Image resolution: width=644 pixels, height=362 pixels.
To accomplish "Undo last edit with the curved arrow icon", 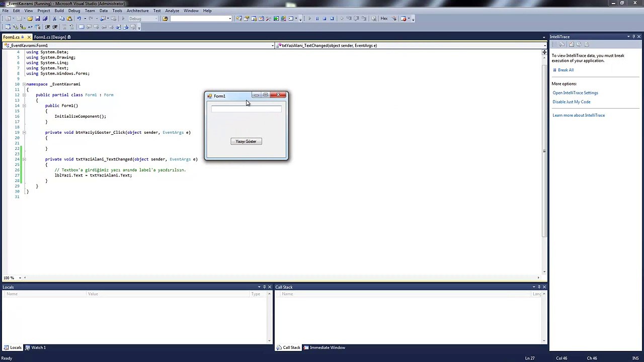I will coord(79,19).
